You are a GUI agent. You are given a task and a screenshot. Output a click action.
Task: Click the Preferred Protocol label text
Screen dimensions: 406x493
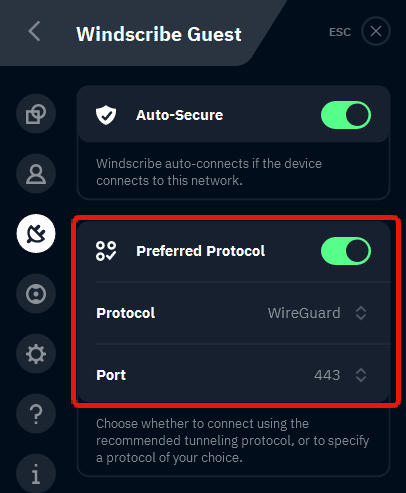click(201, 251)
